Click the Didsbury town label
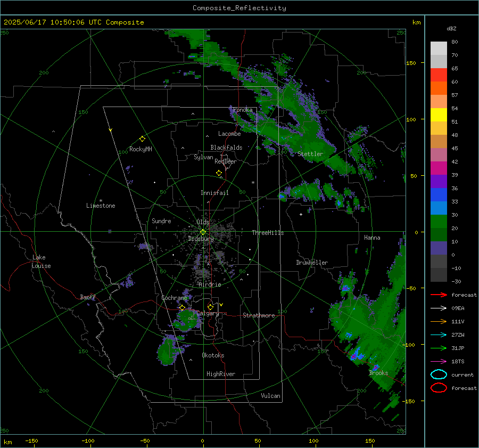The image size is (479, 448). 201,239
